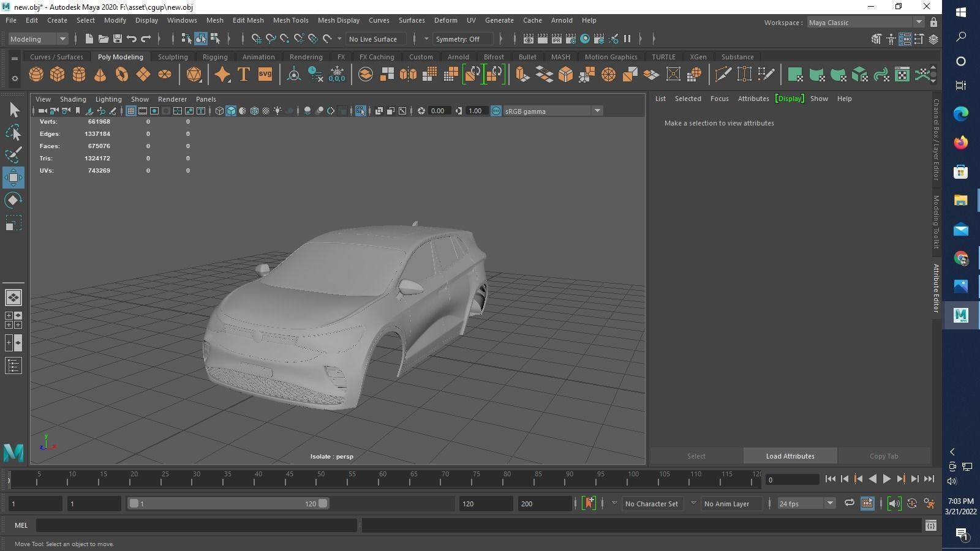Click the SVG import shelf icon
The height and width of the screenshot is (551, 980).
tap(265, 75)
